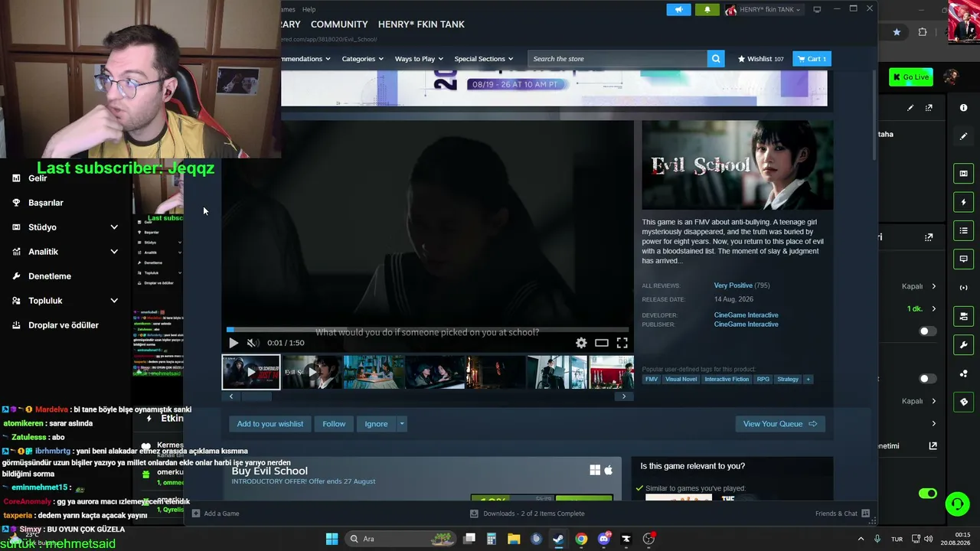
Task: Click the Ignore button
Action: pos(376,424)
